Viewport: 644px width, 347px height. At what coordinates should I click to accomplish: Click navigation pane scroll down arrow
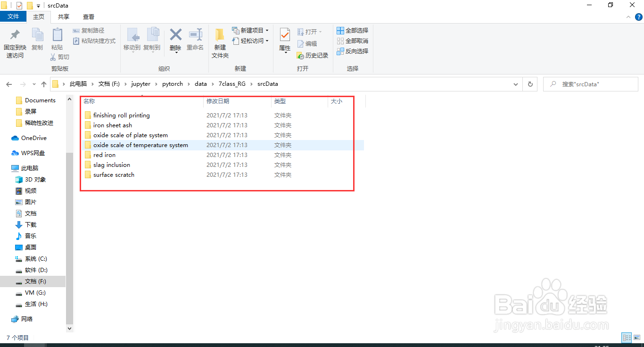point(70,328)
